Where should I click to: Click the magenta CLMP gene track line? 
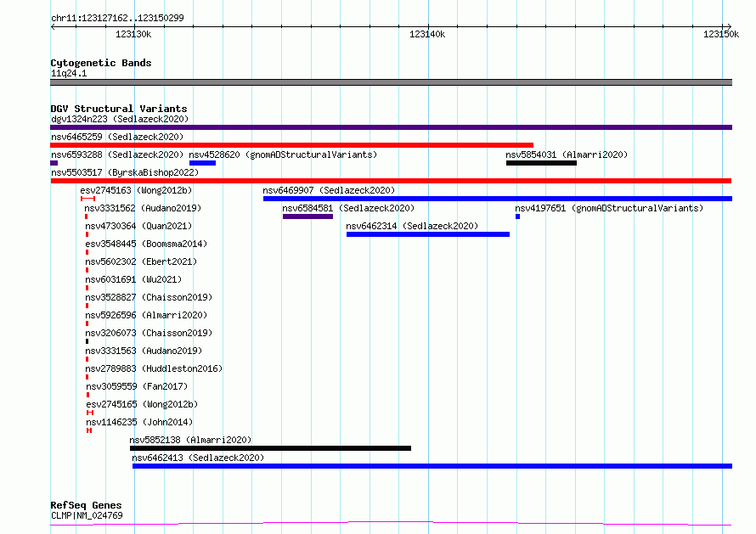(x=391, y=524)
